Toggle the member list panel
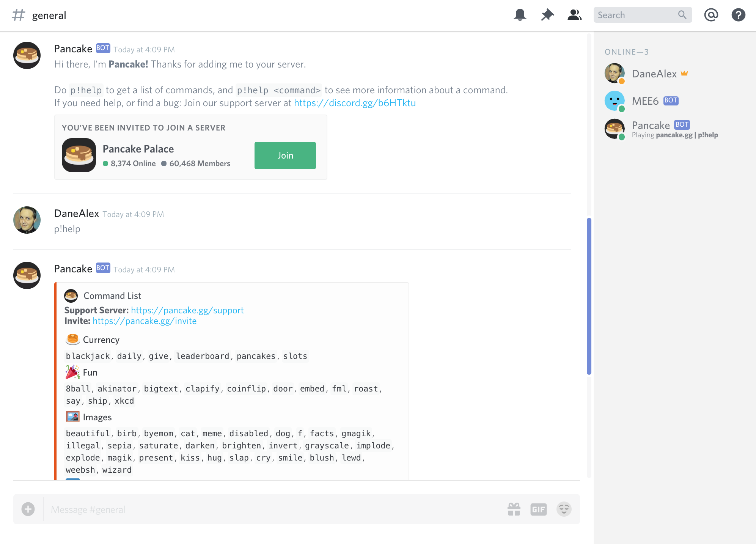Image resolution: width=756 pixels, height=544 pixels. (574, 15)
